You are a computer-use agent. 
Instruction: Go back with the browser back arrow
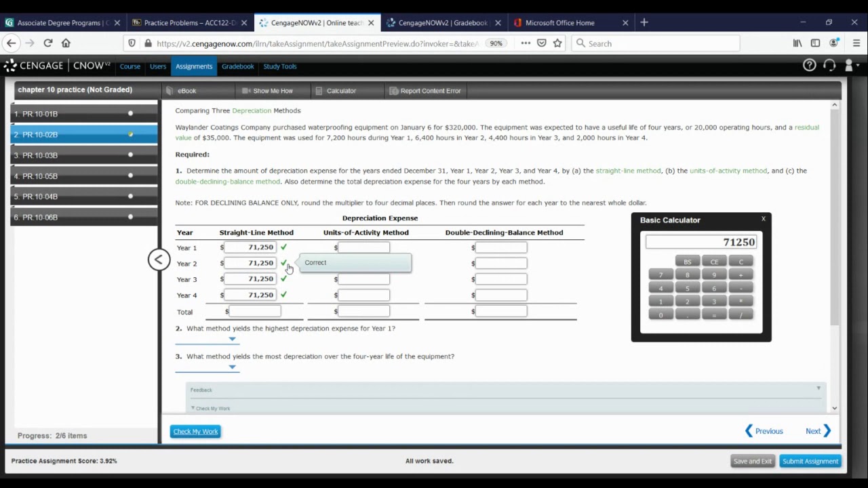pos(12,43)
